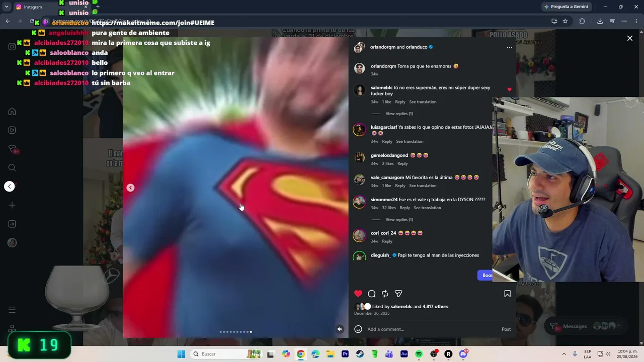Open orlandorqm profile from post header

pyautogui.click(x=383, y=47)
